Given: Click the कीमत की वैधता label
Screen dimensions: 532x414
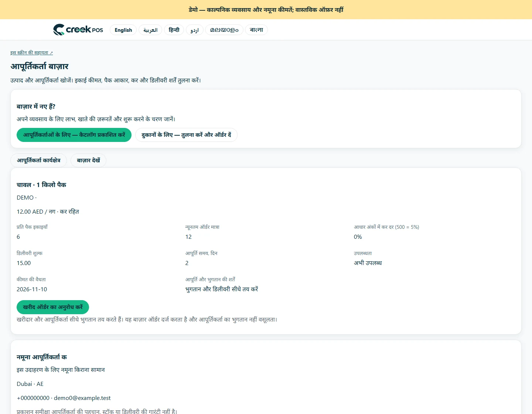Looking at the screenshot, I should pos(31,279).
